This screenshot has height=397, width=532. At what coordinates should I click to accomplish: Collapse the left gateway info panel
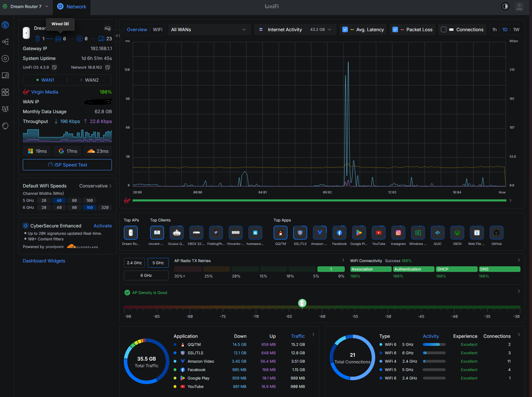click(x=118, y=35)
